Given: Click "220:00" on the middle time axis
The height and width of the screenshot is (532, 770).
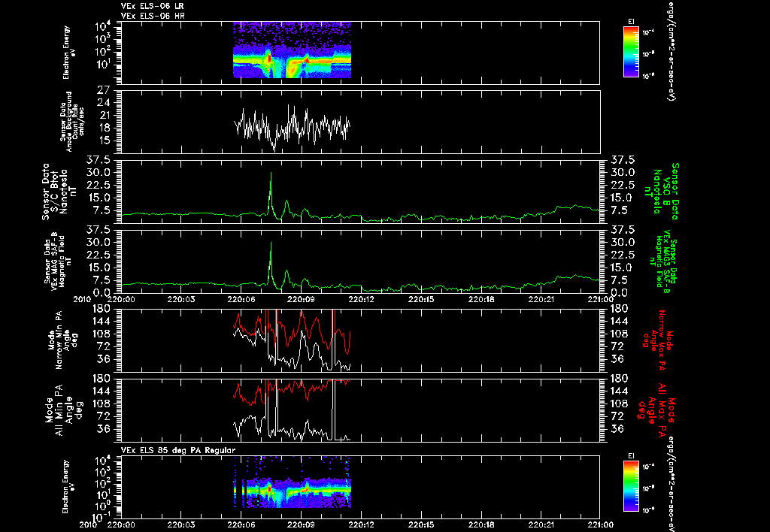Looking at the screenshot, I should 121,299.
